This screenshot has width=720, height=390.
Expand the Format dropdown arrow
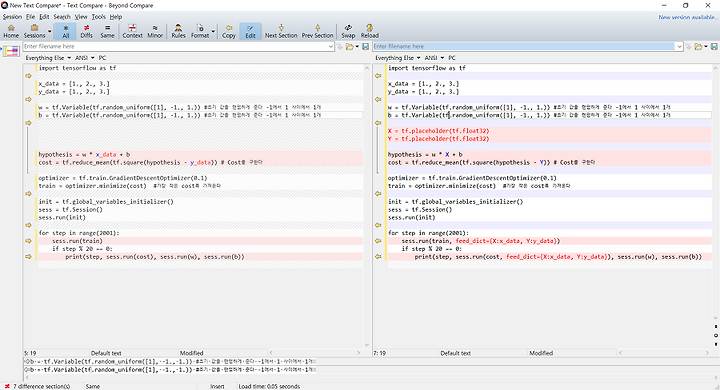(x=213, y=31)
